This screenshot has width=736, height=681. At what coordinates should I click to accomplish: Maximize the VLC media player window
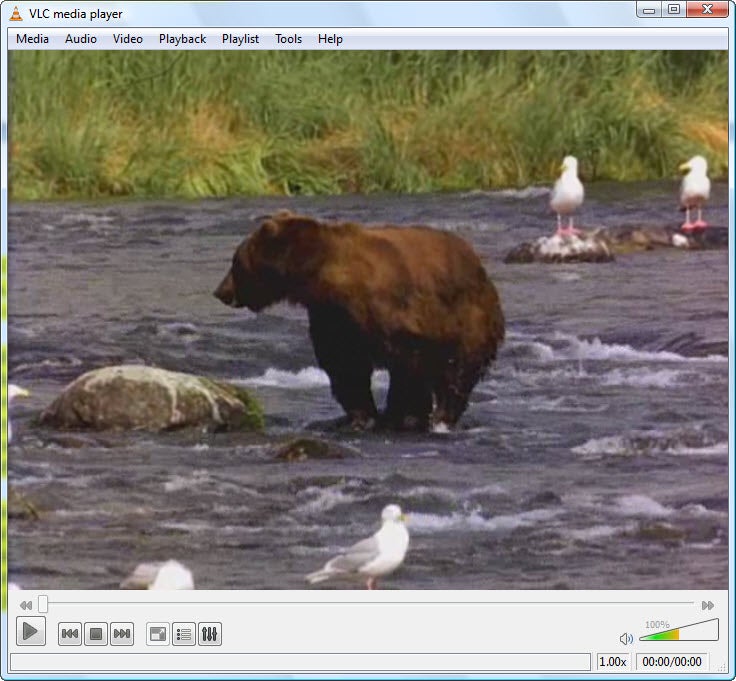[674, 9]
